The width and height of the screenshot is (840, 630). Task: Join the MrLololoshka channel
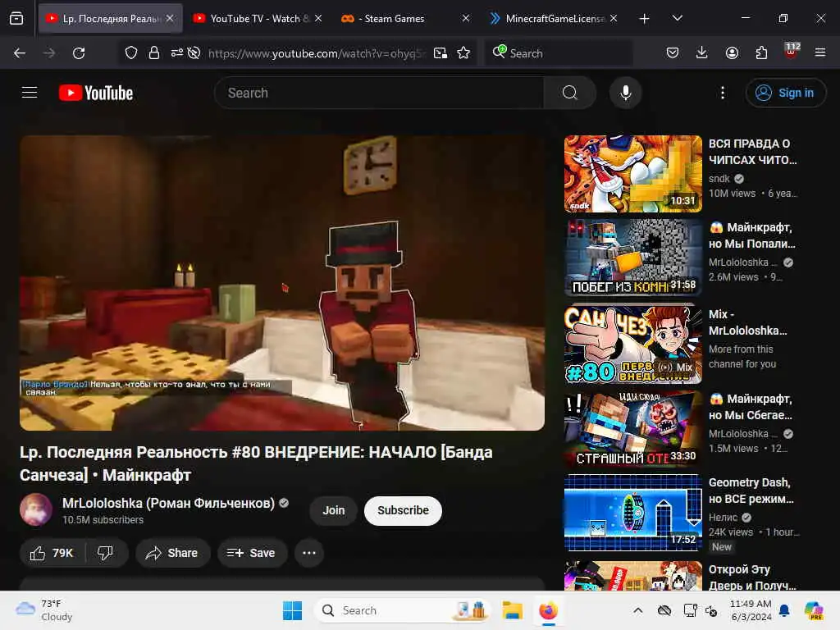[333, 510]
